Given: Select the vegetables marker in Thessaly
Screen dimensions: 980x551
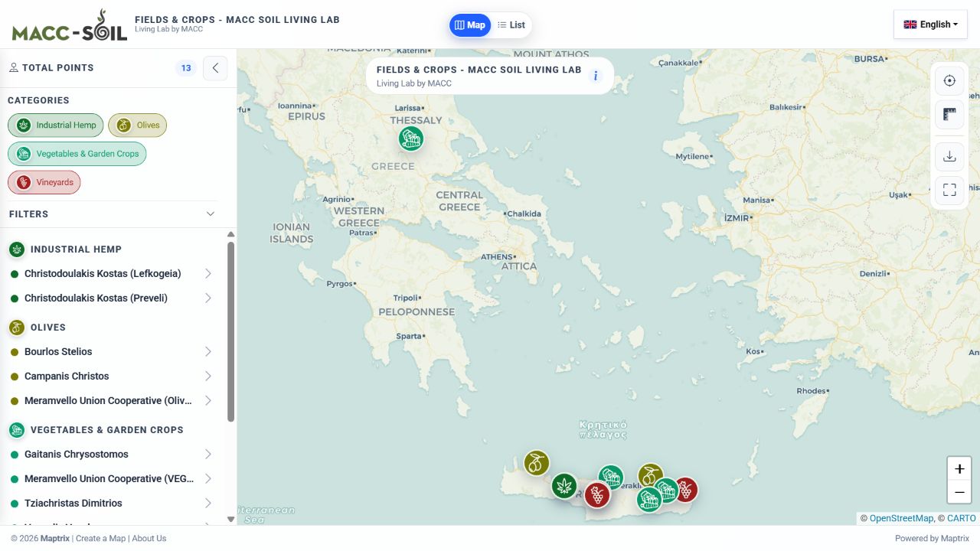Looking at the screenshot, I should pos(411,139).
